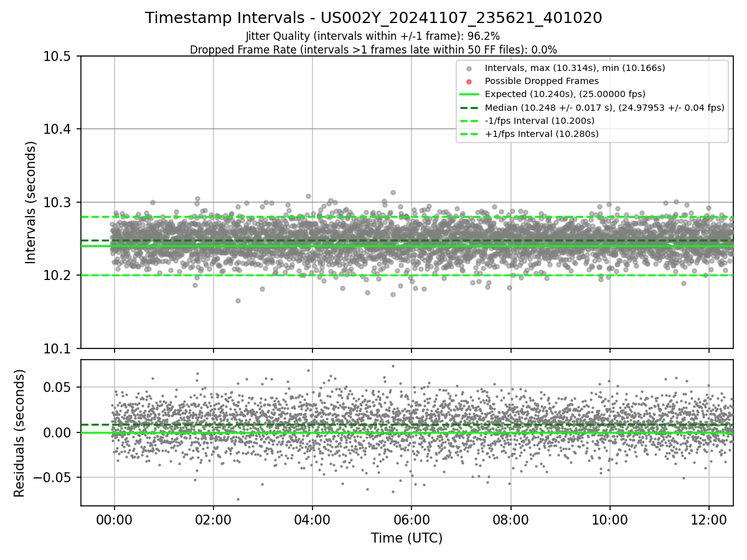Click the 'Intervals (seconds)' y-axis label

pyautogui.click(x=31, y=202)
